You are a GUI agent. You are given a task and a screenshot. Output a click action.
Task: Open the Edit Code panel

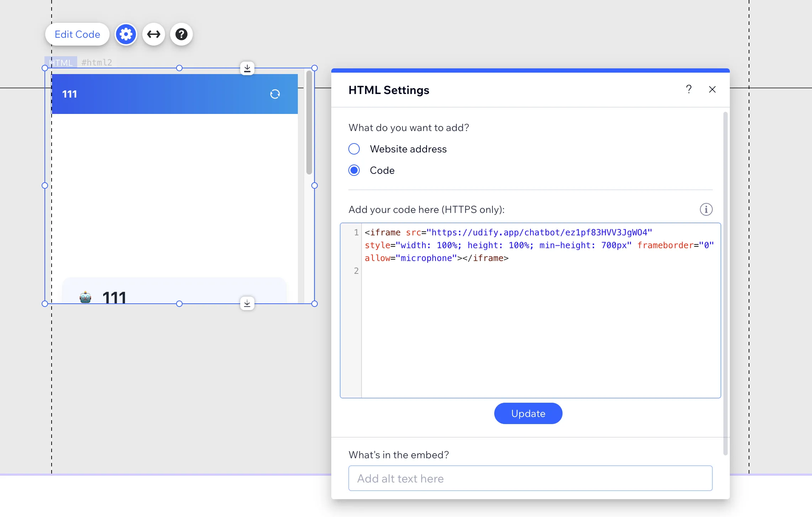tap(77, 34)
